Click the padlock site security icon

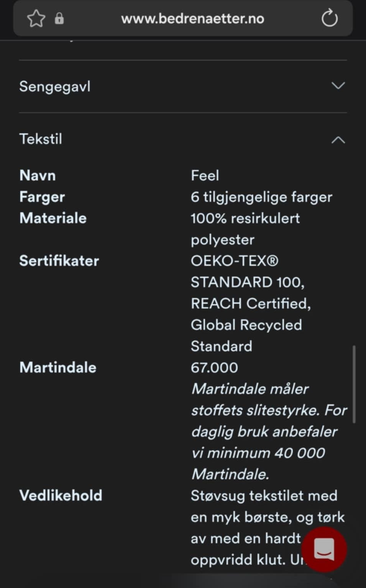tap(59, 18)
